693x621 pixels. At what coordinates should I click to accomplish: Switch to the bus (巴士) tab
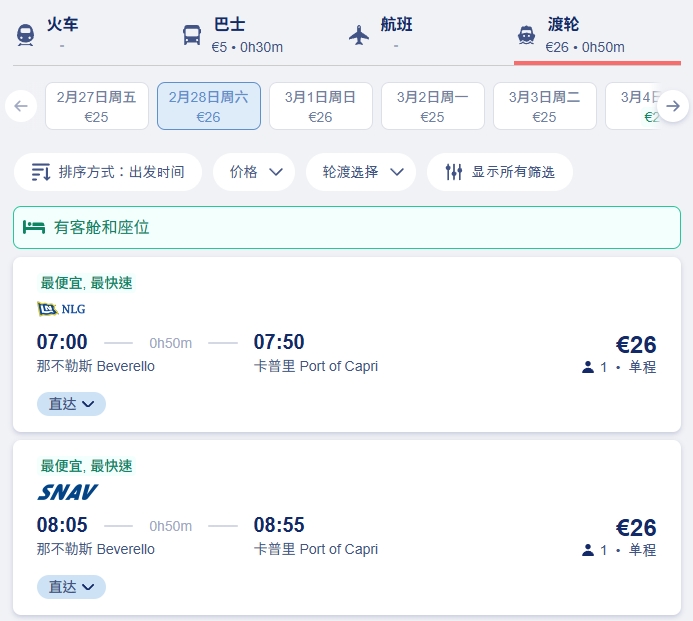(x=232, y=34)
